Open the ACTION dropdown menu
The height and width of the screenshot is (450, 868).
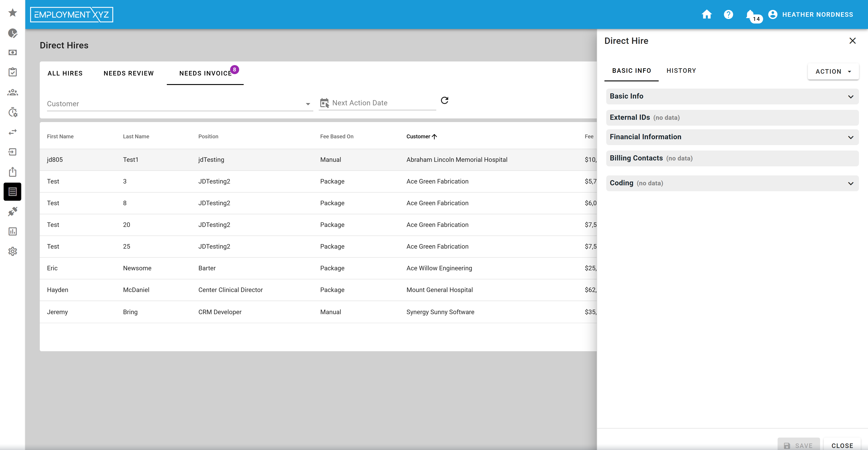[833, 71]
